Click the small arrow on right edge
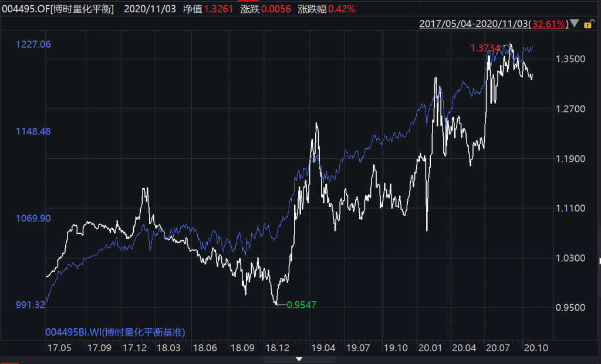601x364 pixels. [x=599, y=260]
